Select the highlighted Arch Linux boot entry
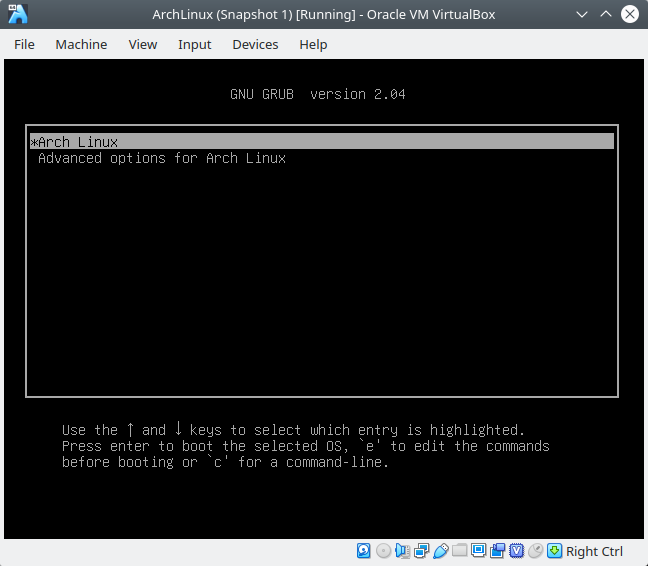648x566 pixels. click(x=322, y=142)
